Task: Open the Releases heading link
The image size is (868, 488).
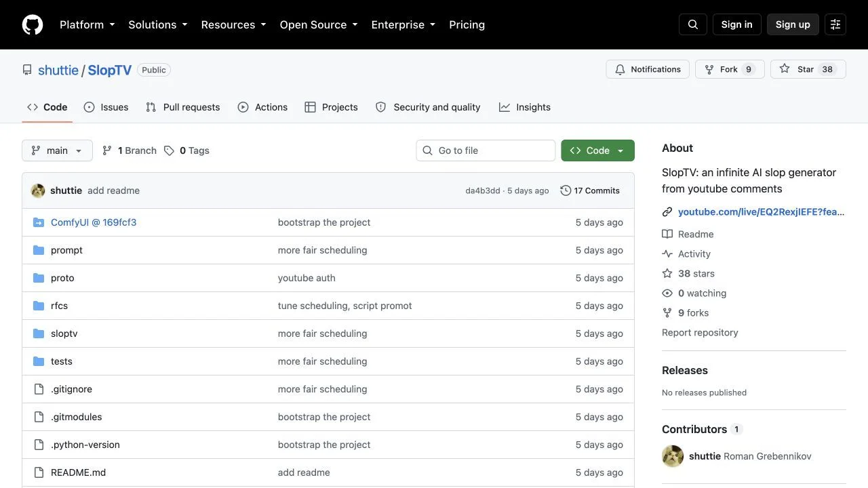Action: [x=685, y=370]
